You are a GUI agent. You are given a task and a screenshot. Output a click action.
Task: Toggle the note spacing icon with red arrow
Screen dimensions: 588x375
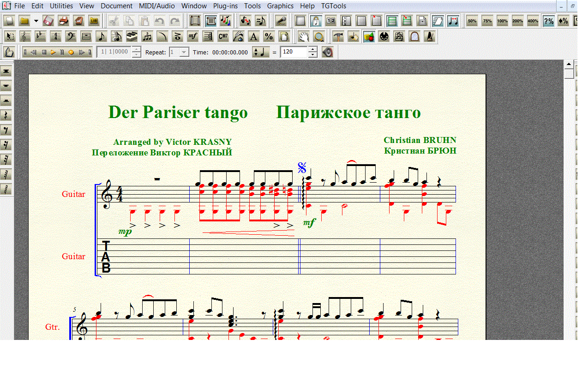click(x=453, y=21)
